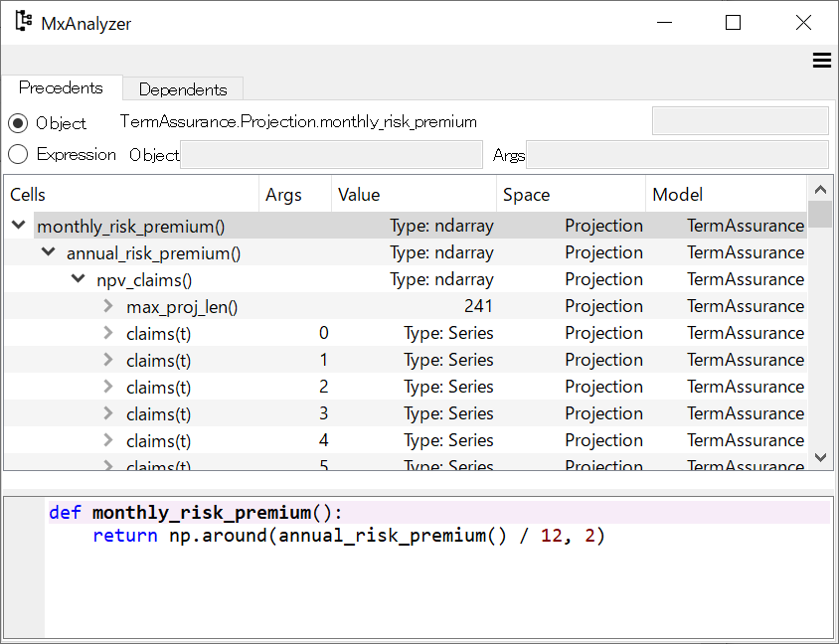The width and height of the screenshot is (839, 644).
Task: Switch to the Precedents tab
Action: point(61,87)
